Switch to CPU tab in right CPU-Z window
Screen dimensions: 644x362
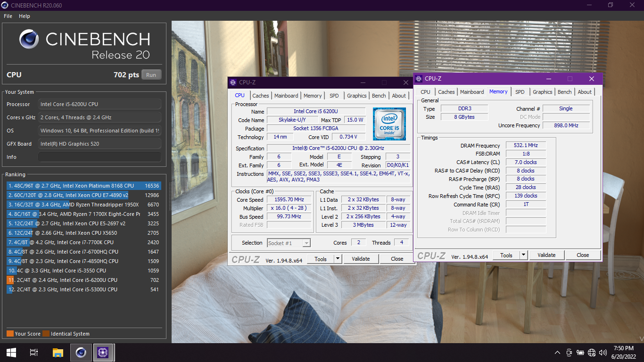[x=425, y=92]
